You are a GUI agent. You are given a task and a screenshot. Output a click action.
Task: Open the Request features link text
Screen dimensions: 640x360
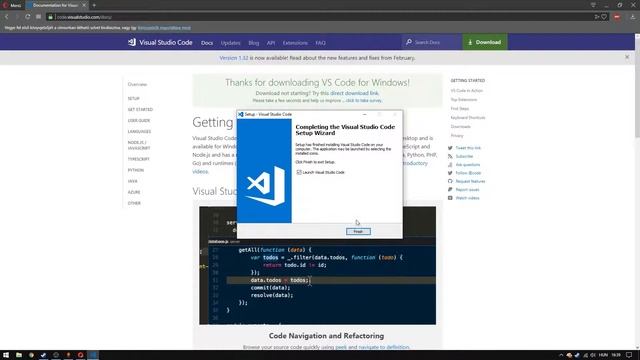pos(470,181)
